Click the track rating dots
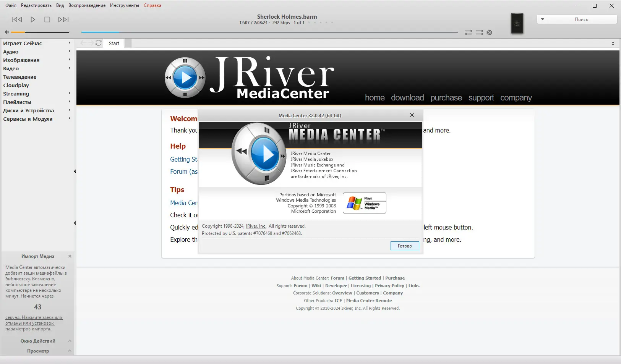Screen dimensions: 621x364 [x=321, y=23]
